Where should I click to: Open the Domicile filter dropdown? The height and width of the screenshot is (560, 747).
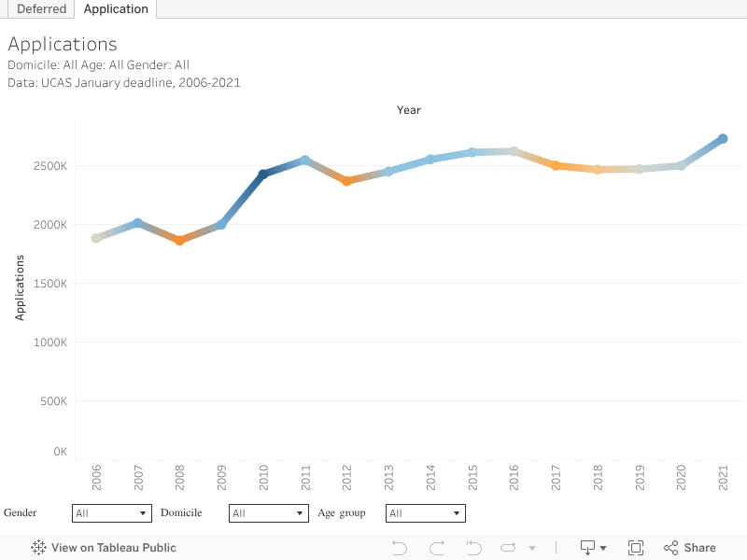point(268,513)
